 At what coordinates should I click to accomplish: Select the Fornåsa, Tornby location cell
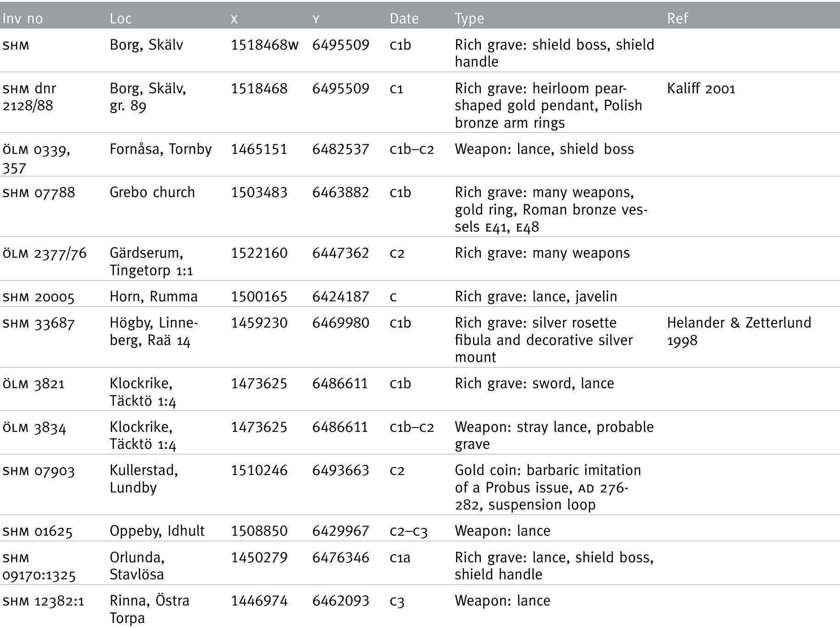(160, 149)
